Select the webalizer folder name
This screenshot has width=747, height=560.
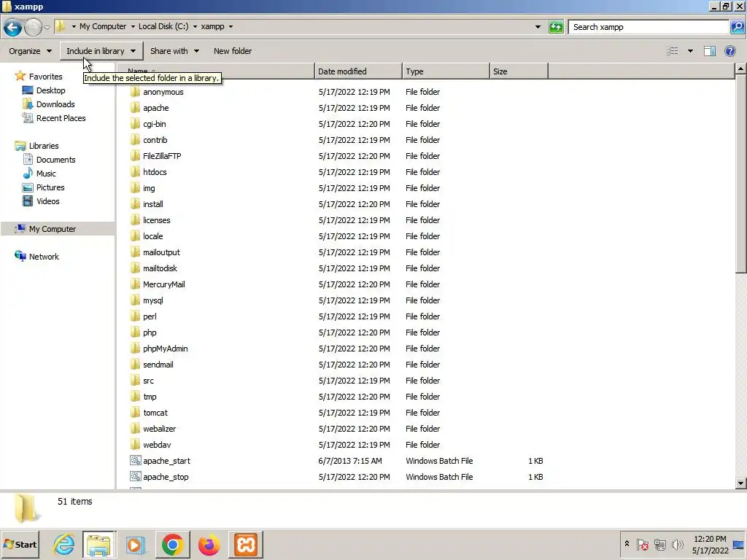point(160,429)
